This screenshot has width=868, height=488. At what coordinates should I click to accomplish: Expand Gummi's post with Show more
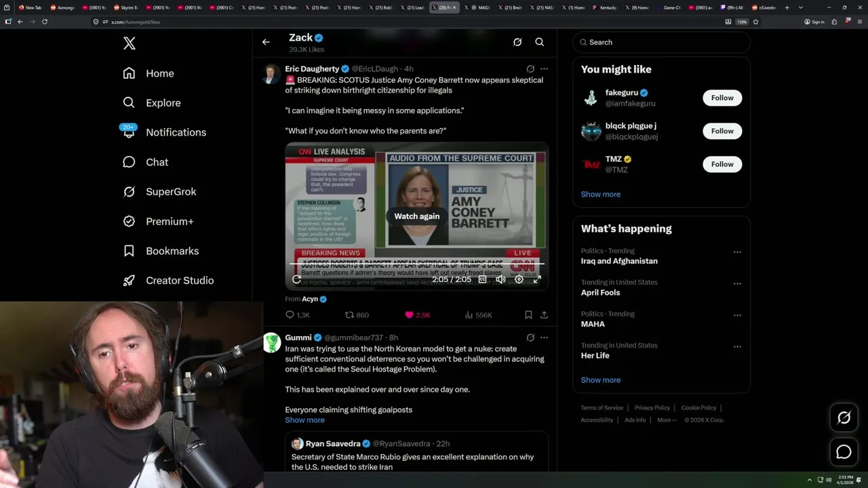click(x=304, y=420)
